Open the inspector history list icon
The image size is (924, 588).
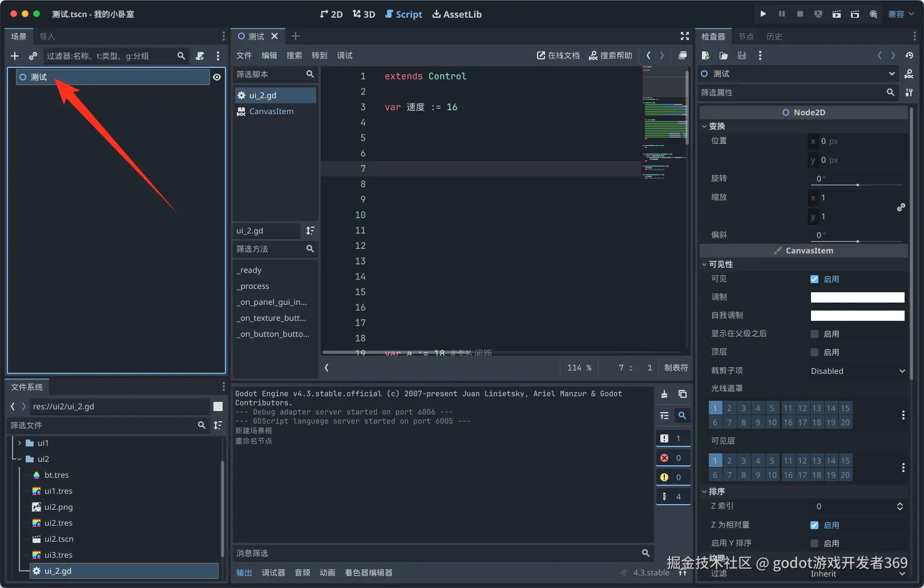pyautogui.click(x=909, y=55)
